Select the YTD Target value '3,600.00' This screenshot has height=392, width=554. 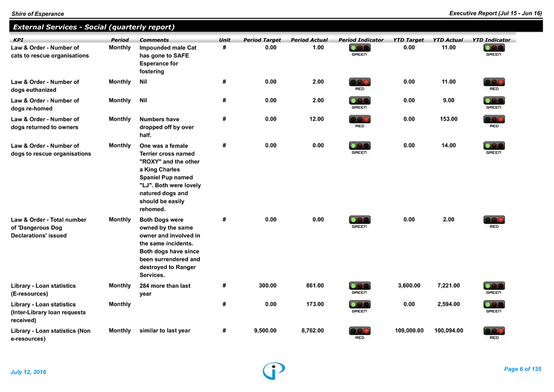tap(409, 285)
